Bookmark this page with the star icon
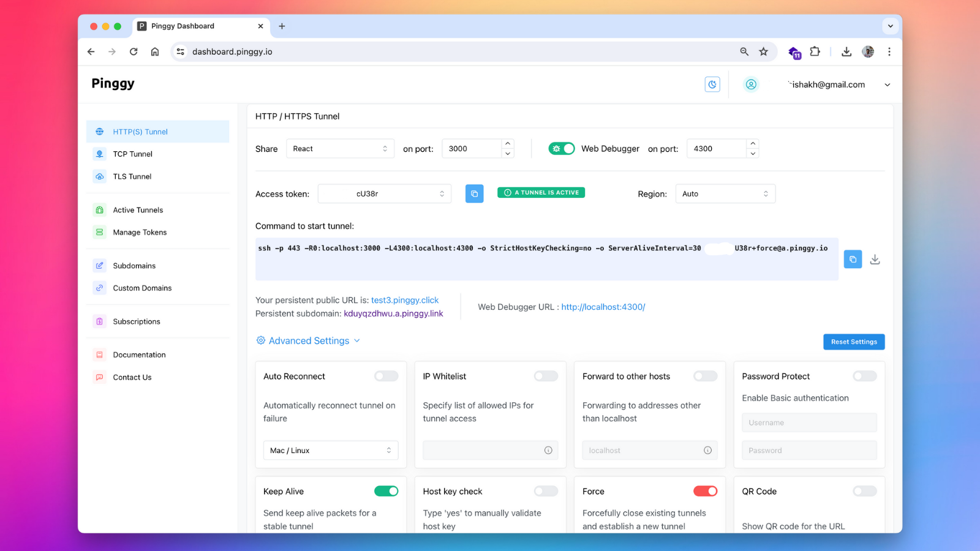Screen dimensions: 980x551 point(764,51)
